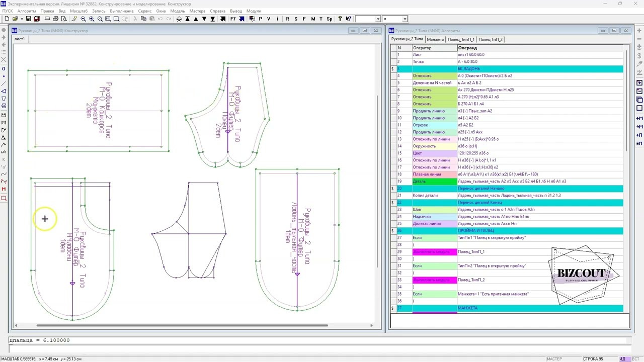644x362 pixels.
Task: Click the Help question mark icon
Action: [x=341, y=19]
